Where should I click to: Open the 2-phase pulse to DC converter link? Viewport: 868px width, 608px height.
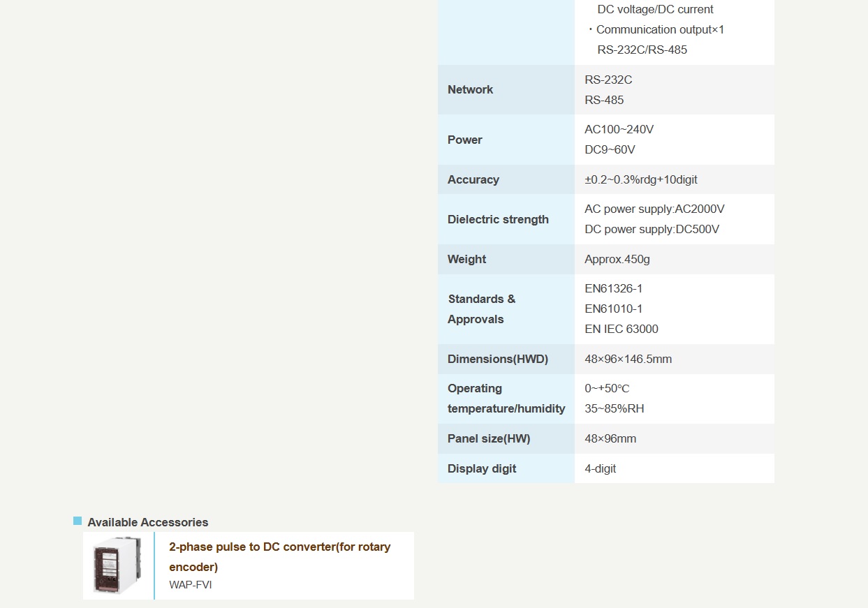pyautogui.click(x=279, y=556)
